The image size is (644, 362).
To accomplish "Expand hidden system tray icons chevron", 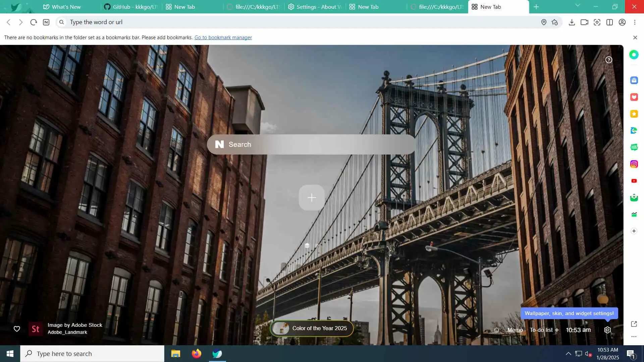I will click(568, 354).
